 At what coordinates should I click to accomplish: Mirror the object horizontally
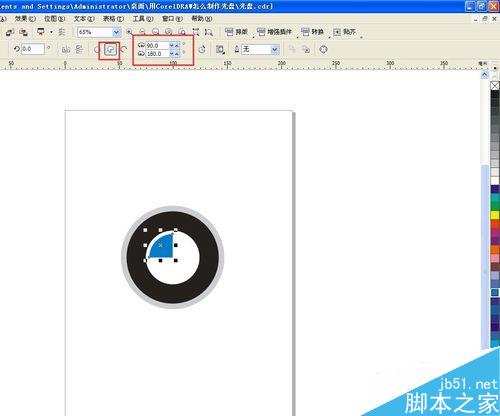pyautogui.click(x=66, y=50)
